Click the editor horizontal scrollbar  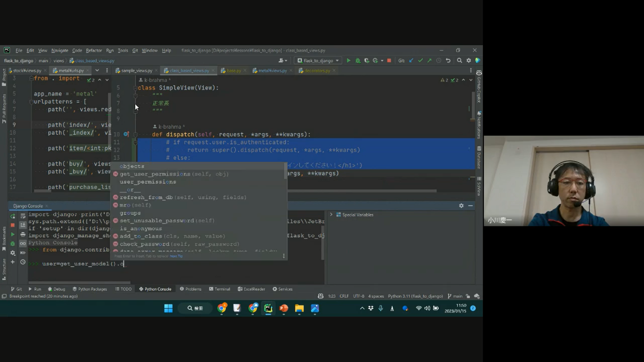coord(362,191)
